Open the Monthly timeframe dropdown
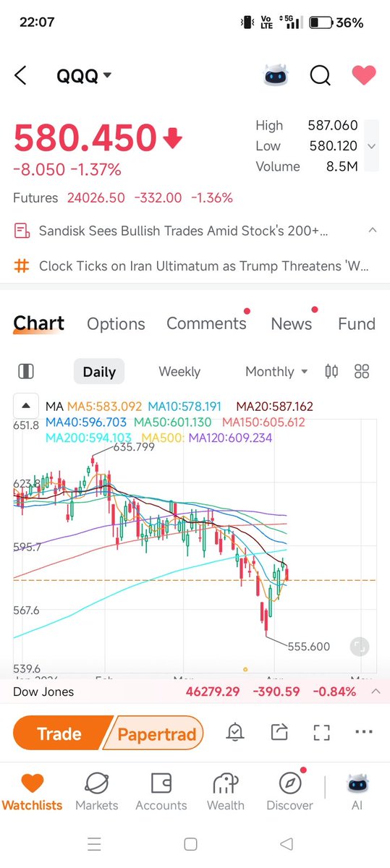390x868 pixels. 276,372
